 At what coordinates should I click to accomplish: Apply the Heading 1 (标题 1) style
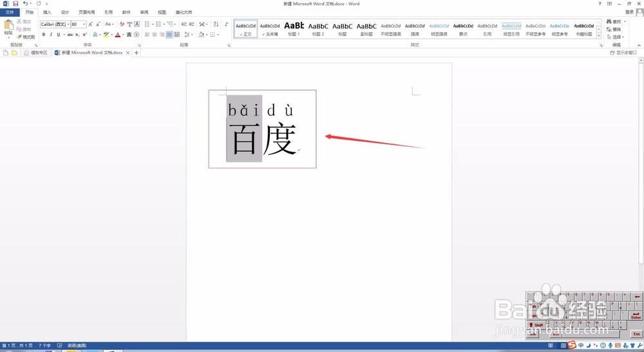point(294,29)
